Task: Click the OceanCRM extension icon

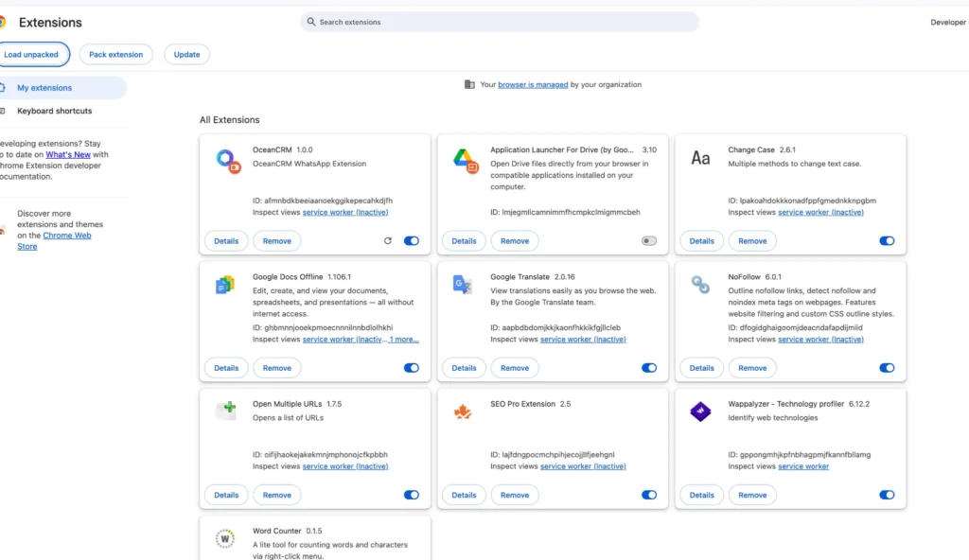Action: [228, 162]
